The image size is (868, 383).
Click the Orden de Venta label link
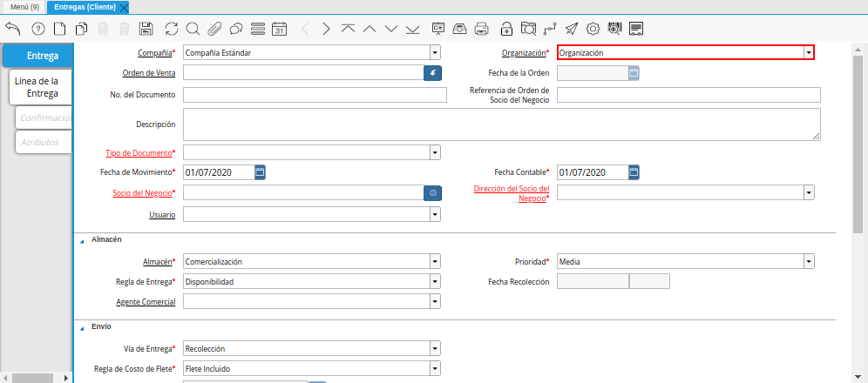pos(149,73)
